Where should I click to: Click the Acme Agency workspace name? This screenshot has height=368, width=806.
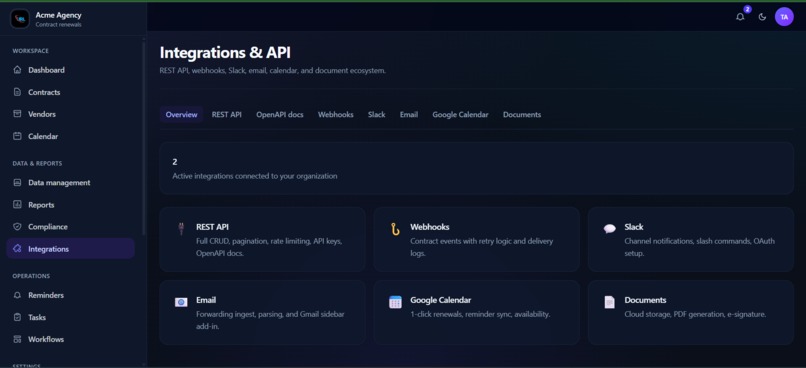coord(59,15)
